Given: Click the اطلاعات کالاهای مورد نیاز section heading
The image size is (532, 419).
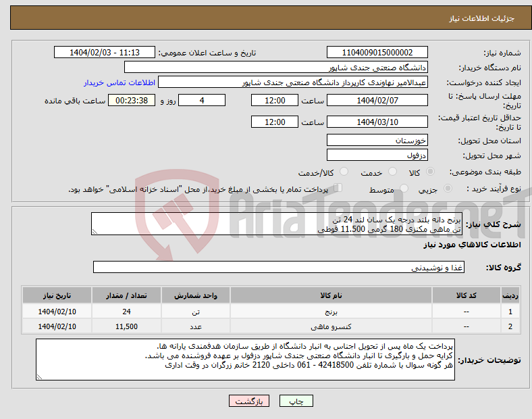Looking at the screenshot, I should pyautogui.click(x=472, y=245).
